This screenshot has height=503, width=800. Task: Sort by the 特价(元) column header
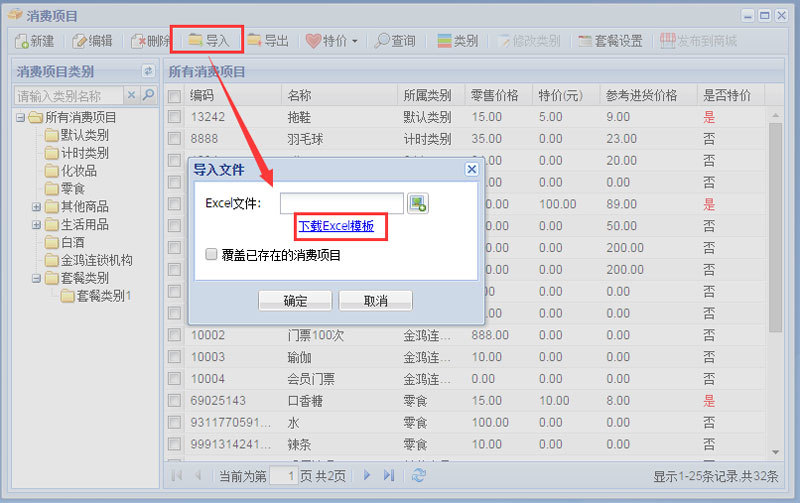pos(566,95)
